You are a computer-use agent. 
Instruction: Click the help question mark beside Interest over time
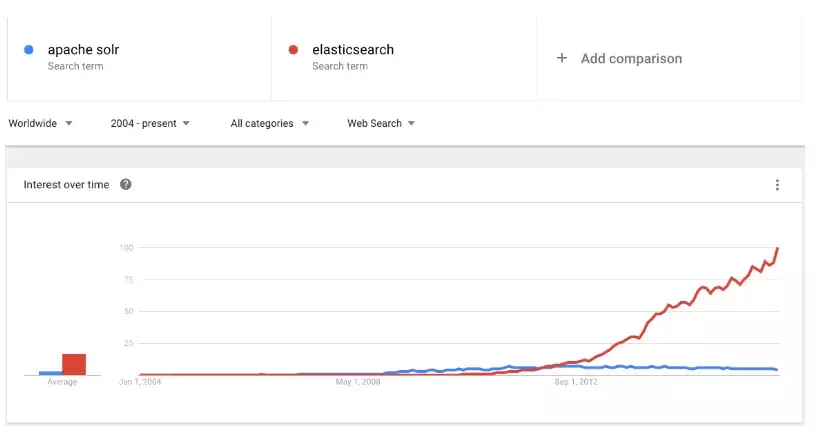click(x=126, y=184)
